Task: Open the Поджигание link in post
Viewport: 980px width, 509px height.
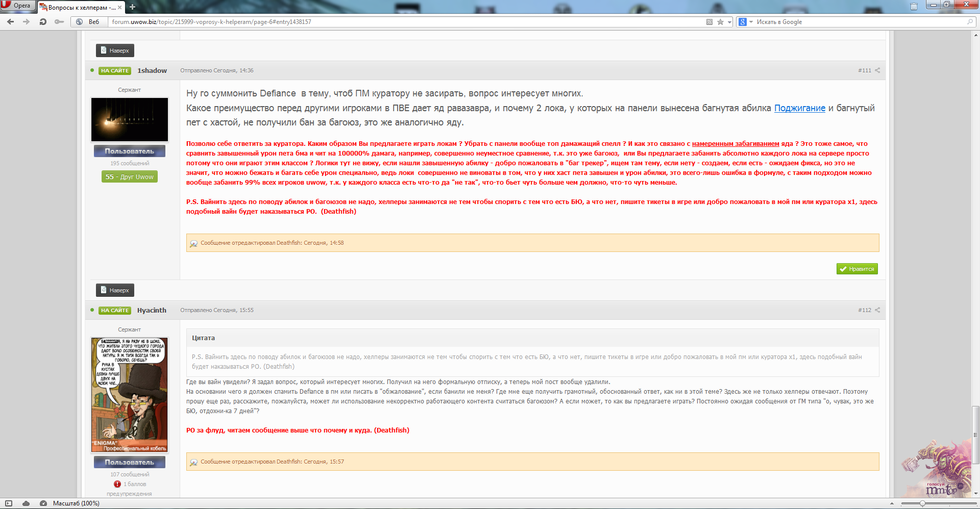Action: point(799,108)
